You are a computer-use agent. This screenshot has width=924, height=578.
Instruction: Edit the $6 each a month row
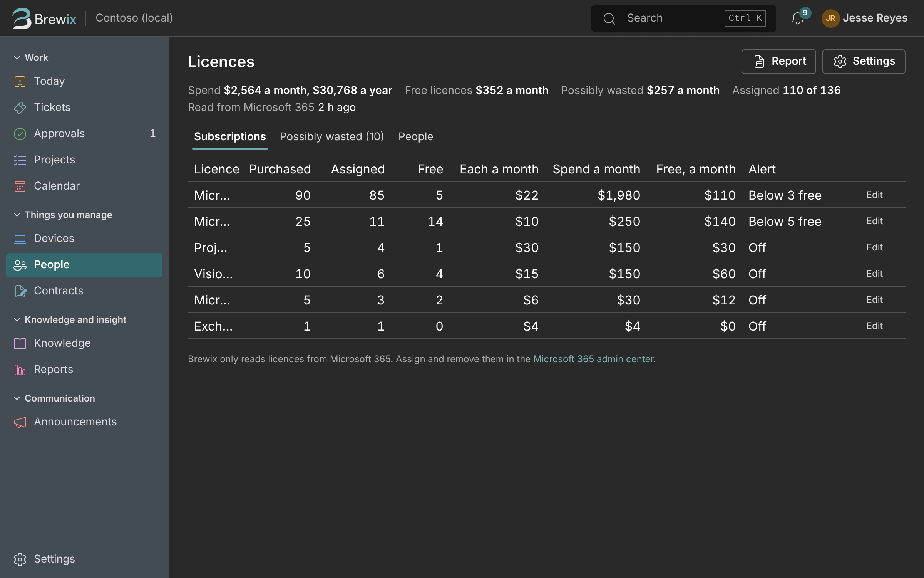point(874,300)
